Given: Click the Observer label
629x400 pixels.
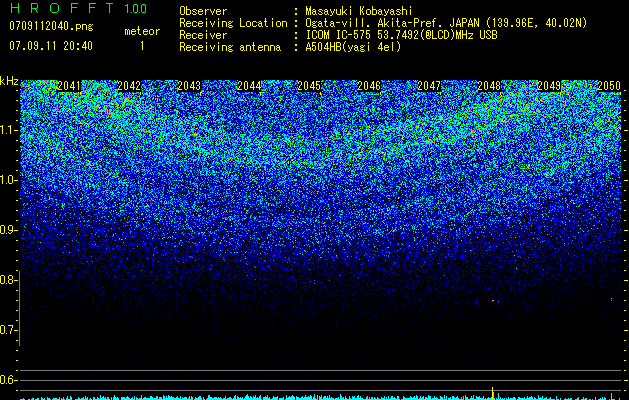Looking at the screenshot, I should point(203,11).
